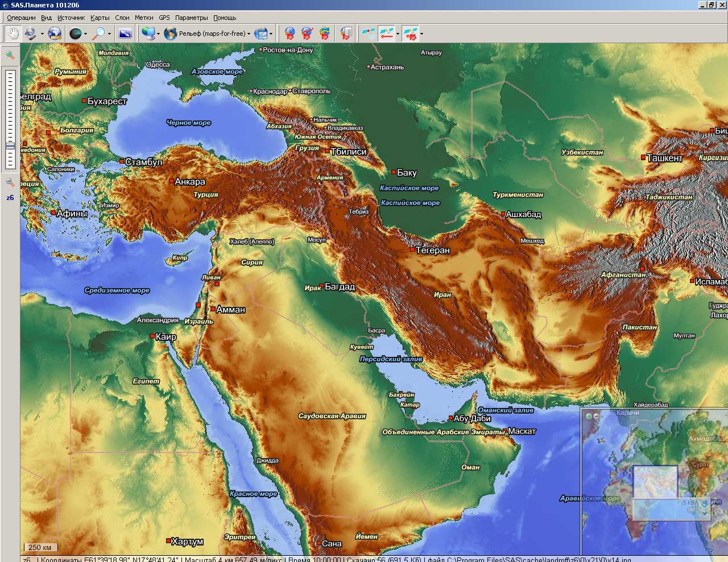Image resolution: width=728 pixels, height=562 pixels.
Task: Expand the selection operations dropdown arrow
Action: coord(42,34)
